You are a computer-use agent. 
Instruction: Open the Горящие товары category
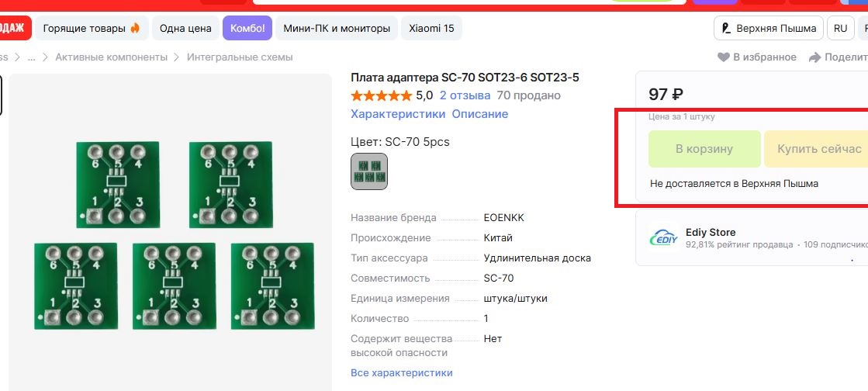coord(92,28)
